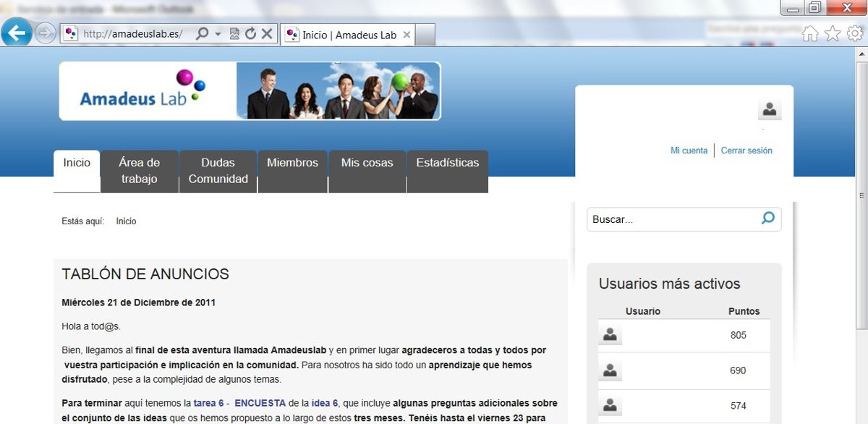The image size is (868, 424).
Task: Click the browser Forward arrow button
Action: pos(46,33)
